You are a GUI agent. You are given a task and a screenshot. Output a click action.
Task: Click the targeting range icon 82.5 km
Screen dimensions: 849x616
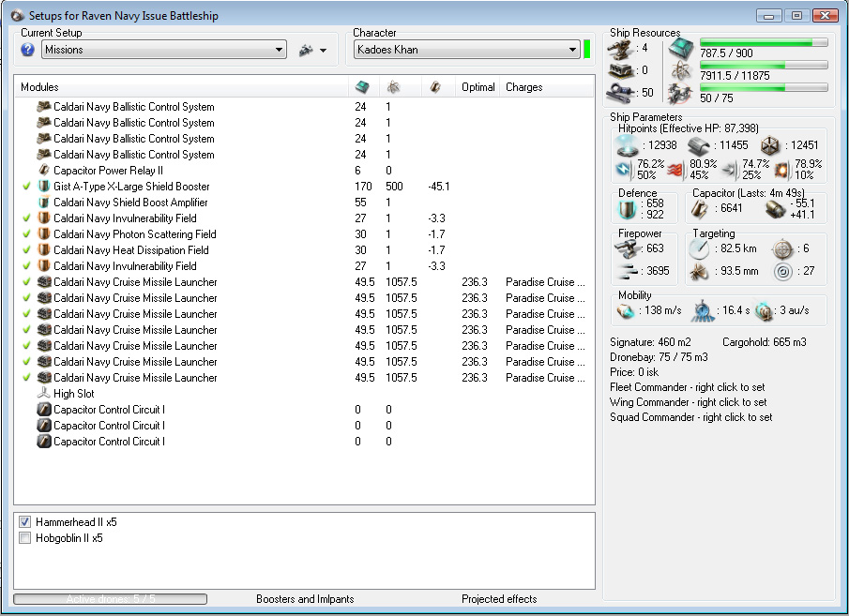(699, 249)
